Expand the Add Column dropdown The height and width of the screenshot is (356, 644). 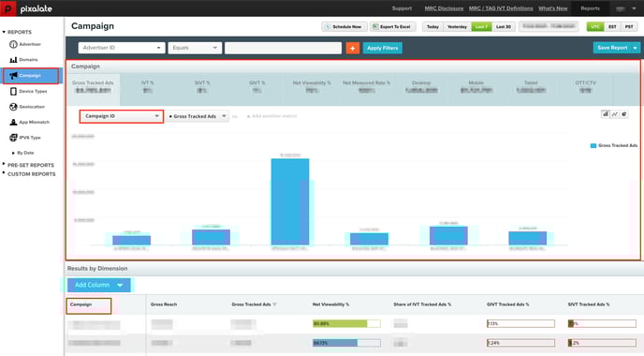pyautogui.click(x=99, y=285)
